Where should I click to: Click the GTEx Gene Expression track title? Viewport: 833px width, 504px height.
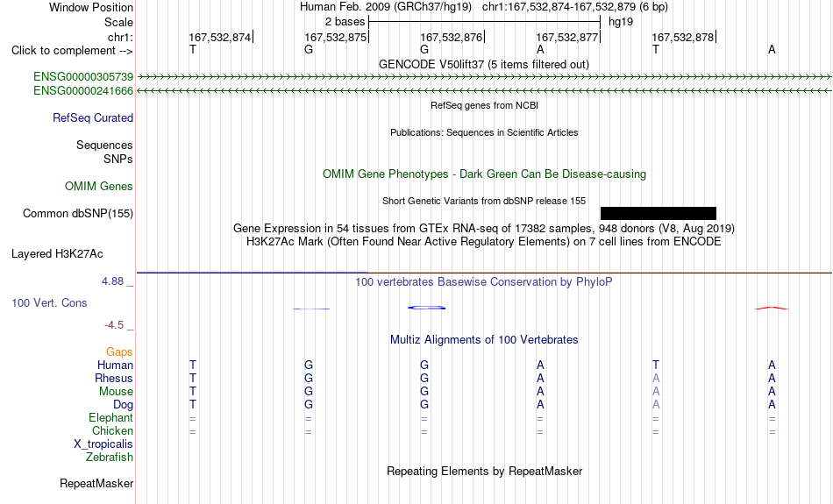484,229
